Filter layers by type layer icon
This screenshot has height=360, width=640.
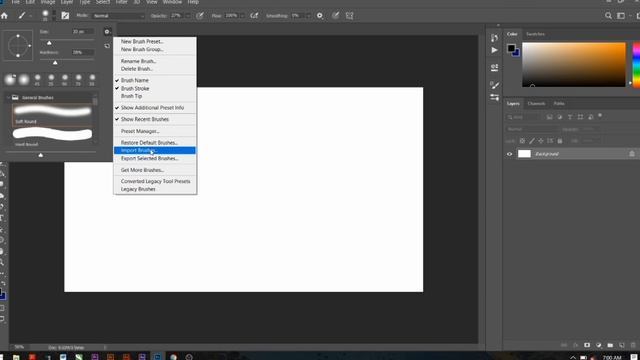[x=570, y=117]
